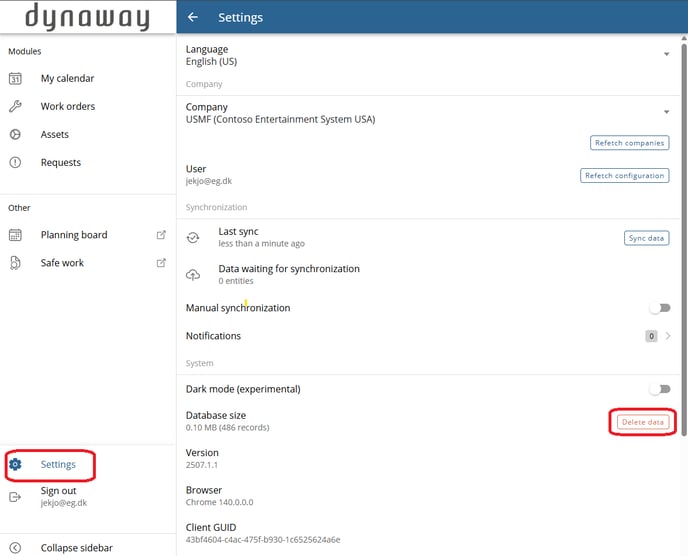Expand the Language dropdown
Viewport: 688px width, 556px height.
(x=666, y=55)
